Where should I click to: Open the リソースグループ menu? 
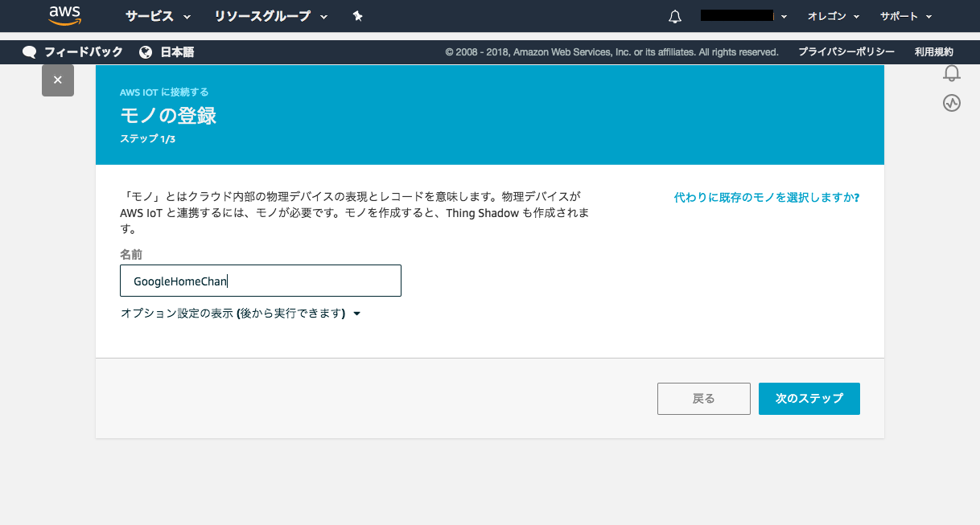coord(271,16)
